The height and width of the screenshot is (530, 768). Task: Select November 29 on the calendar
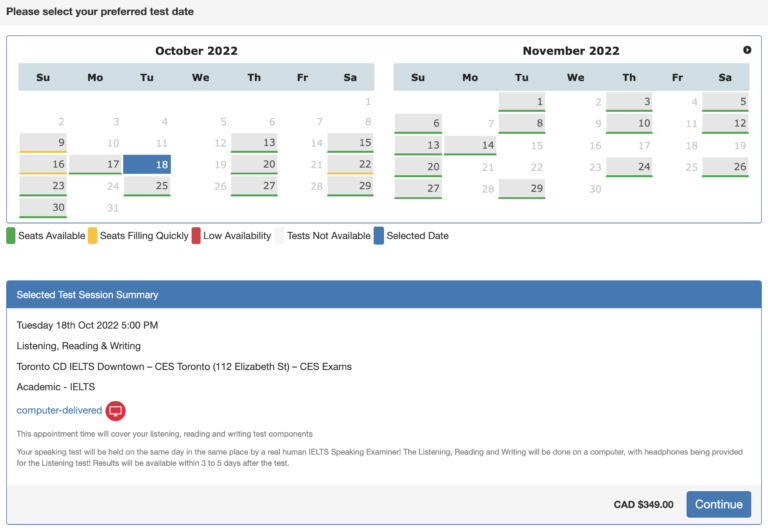coord(522,189)
